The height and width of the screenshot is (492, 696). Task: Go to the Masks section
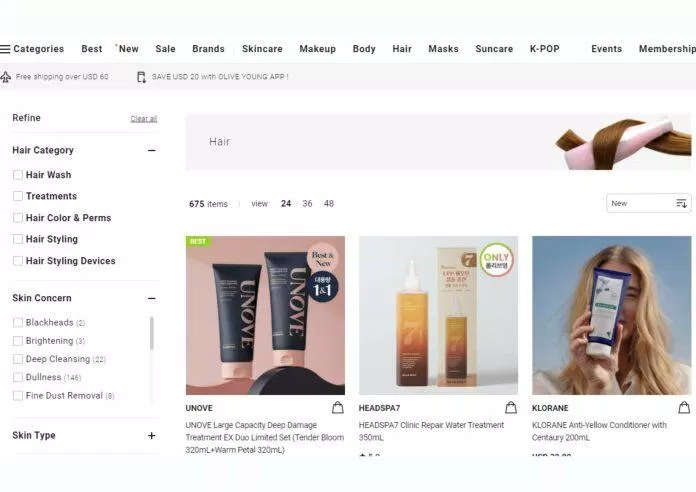click(443, 49)
